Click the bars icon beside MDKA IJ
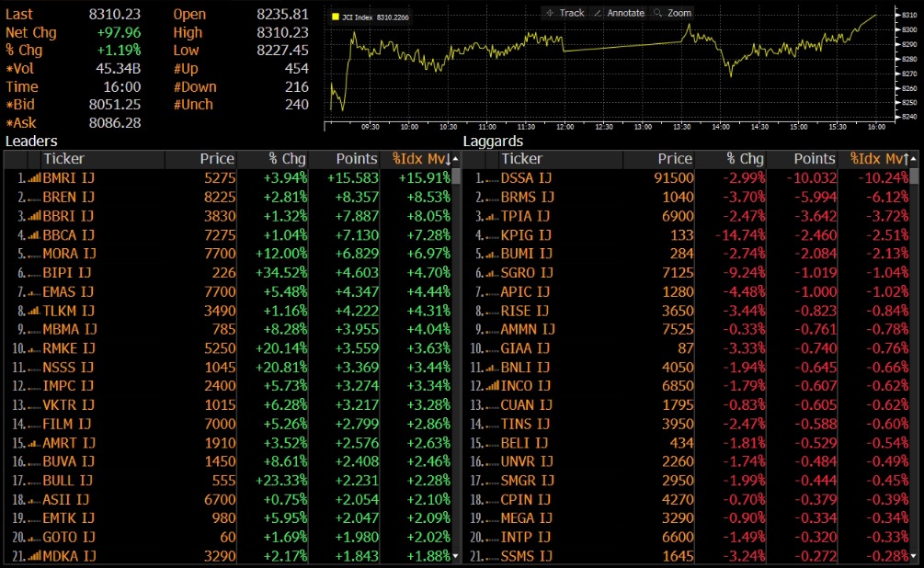924x568 pixels. pos(34,556)
